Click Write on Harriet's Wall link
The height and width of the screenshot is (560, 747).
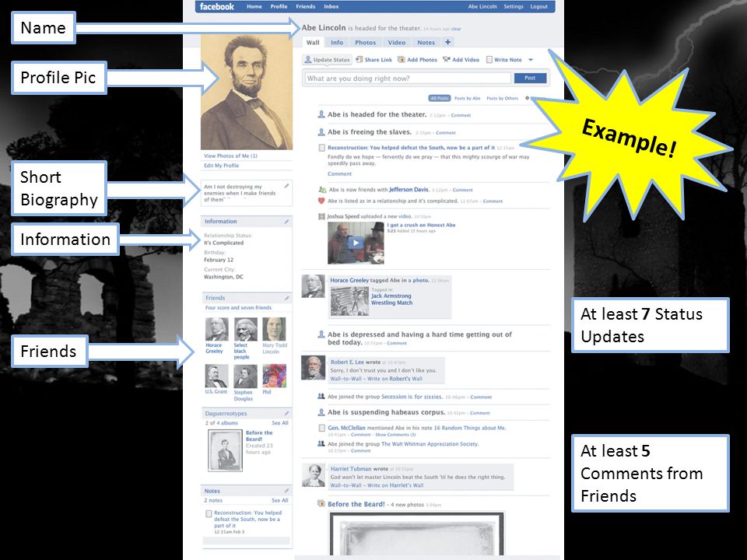tap(395, 485)
